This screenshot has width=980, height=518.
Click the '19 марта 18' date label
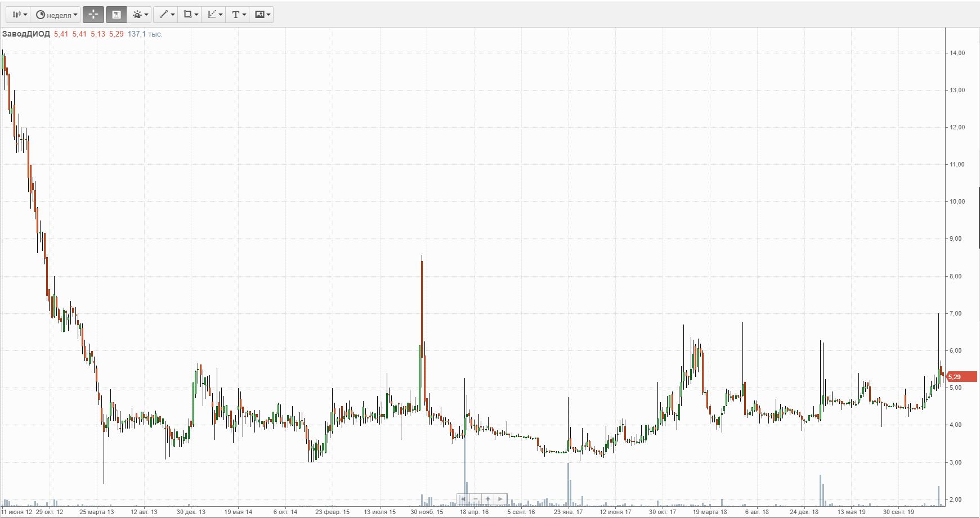709,512
